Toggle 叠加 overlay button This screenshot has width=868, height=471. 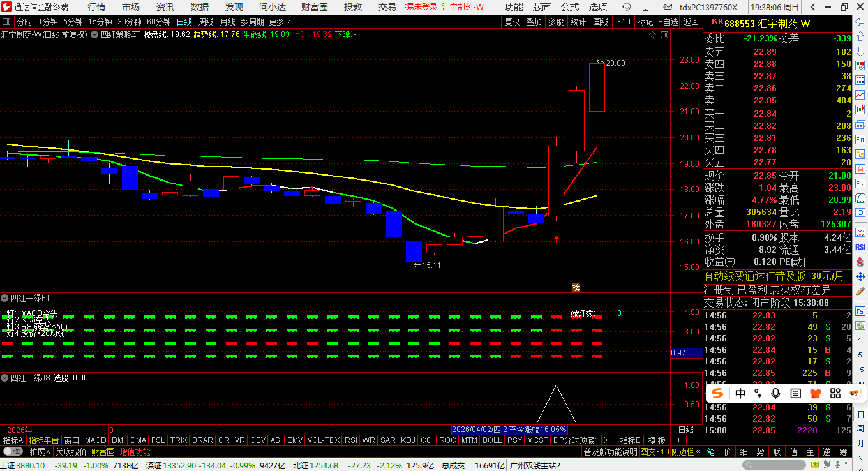(534, 22)
